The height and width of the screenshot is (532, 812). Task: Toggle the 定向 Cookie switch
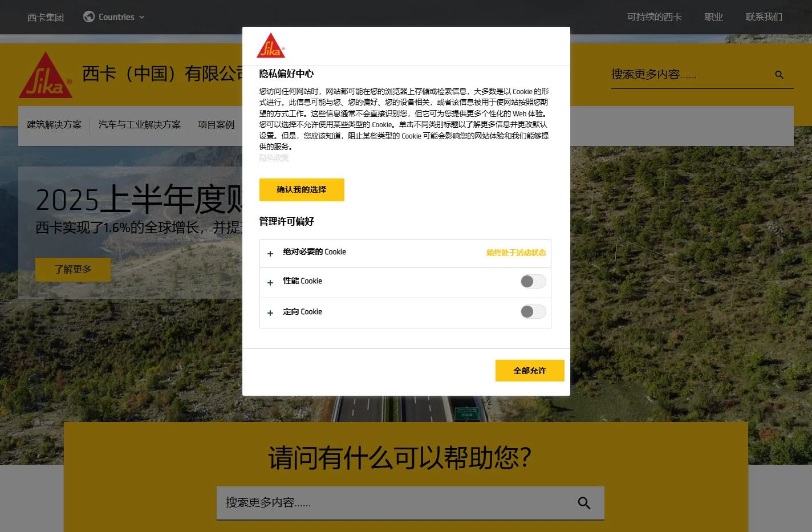pos(533,311)
